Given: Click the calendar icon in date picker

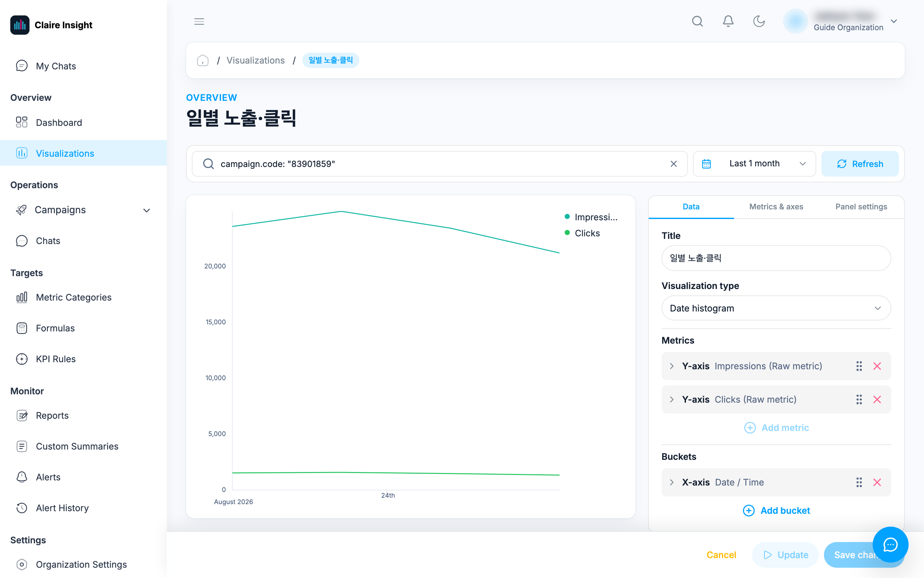Looking at the screenshot, I should pos(706,164).
